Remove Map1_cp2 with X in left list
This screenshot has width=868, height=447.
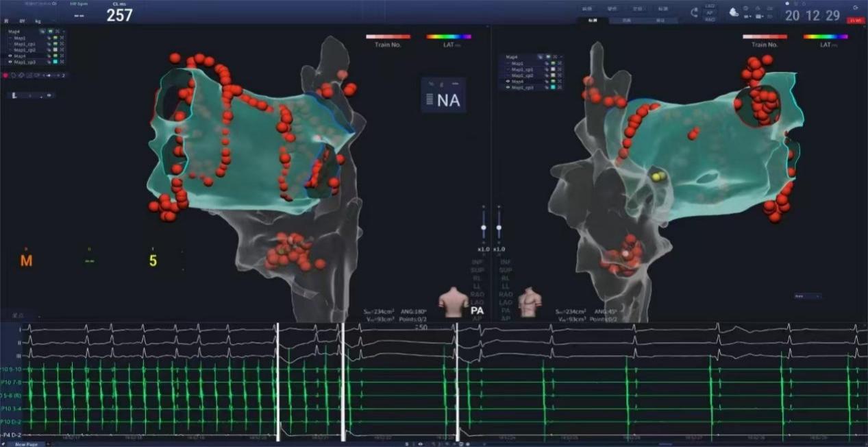point(62,50)
